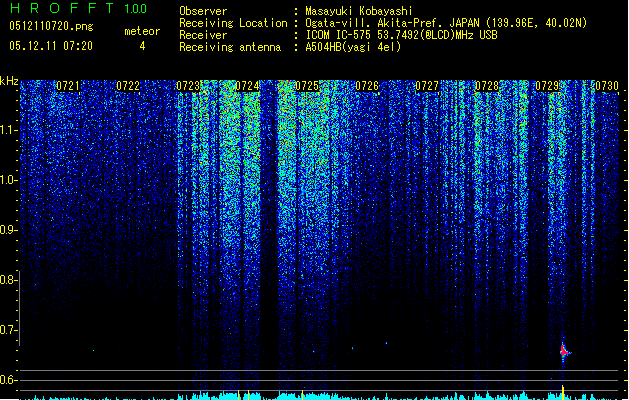Click the HROFFT title text
Image resolution: width=629 pixels, height=400 pixels.
click(x=62, y=8)
